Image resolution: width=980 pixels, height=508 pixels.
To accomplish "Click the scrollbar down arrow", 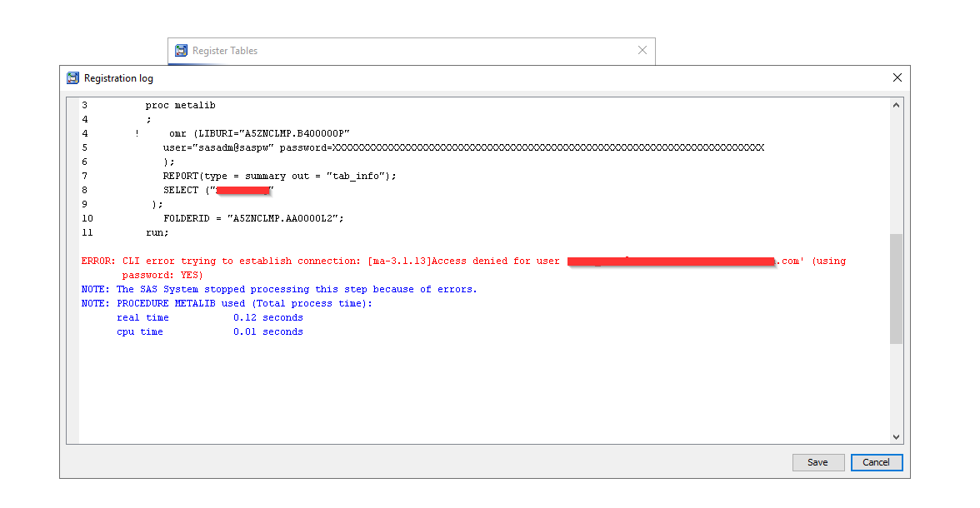I will [896, 436].
